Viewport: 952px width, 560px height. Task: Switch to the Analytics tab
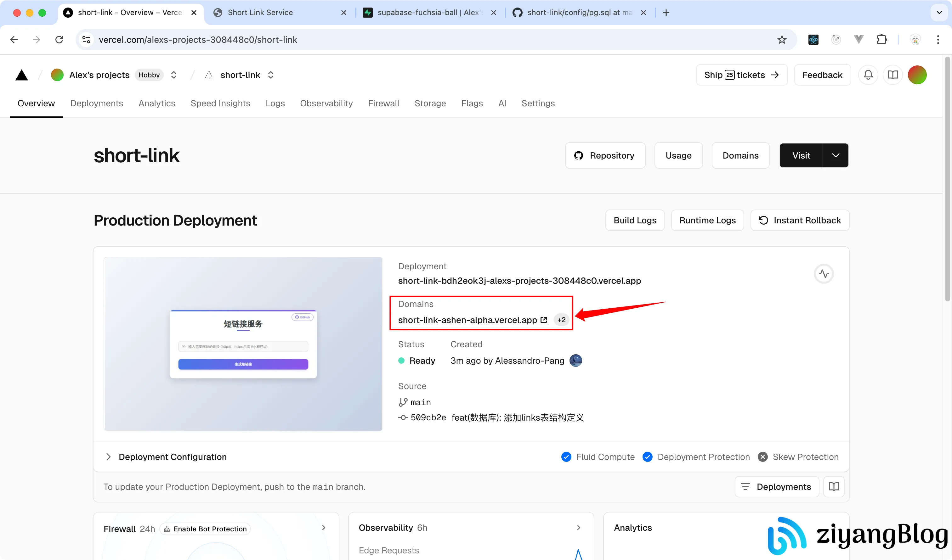point(157,104)
